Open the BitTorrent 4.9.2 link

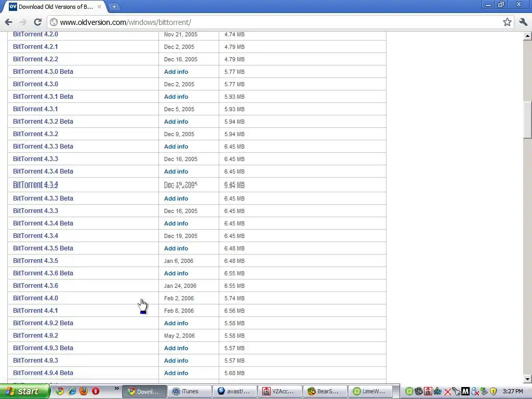pos(36,336)
